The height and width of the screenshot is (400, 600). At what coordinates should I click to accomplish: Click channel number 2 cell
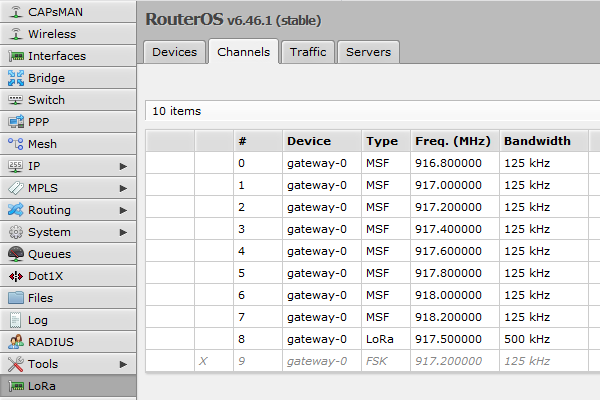258,207
